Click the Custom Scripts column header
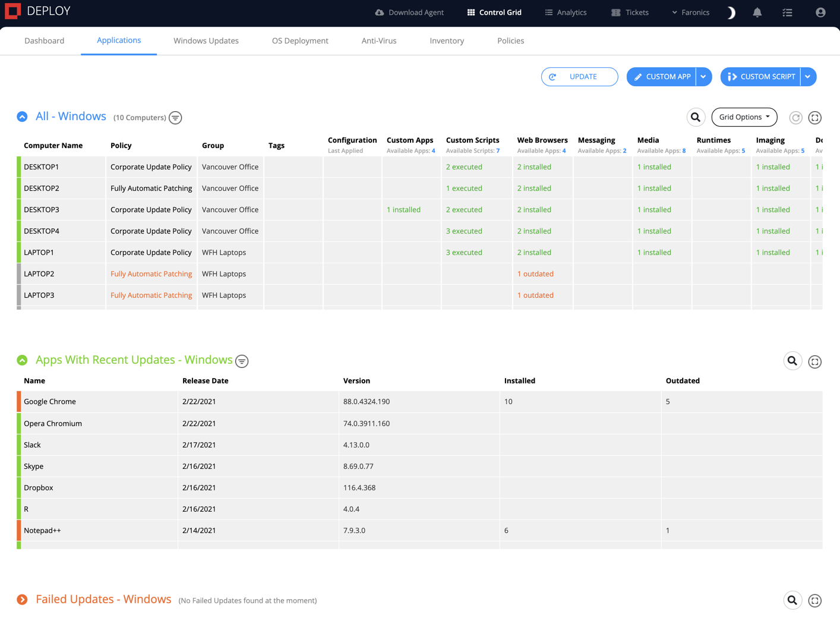Viewport: 840px width, 630px height. pyautogui.click(x=472, y=140)
